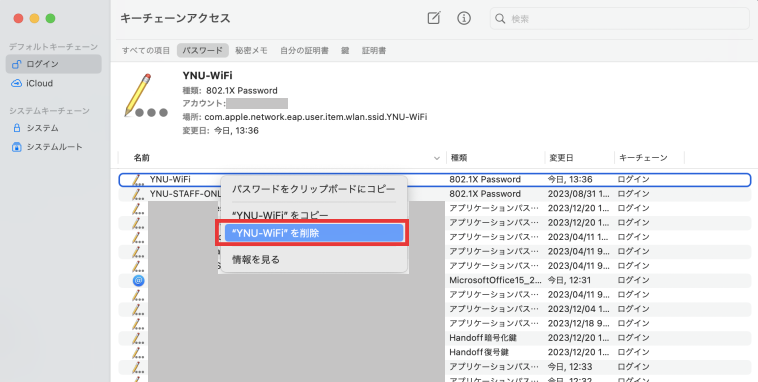Sort by 変更日 column header
The height and width of the screenshot is (382, 758).
point(561,158)
